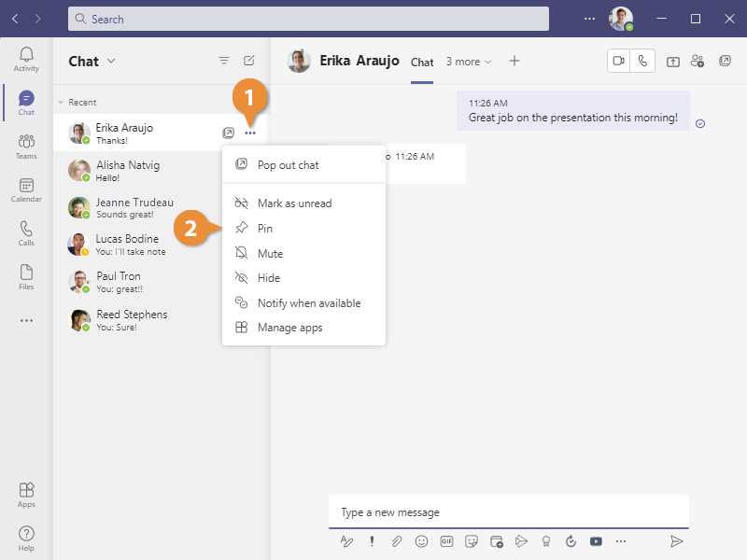Open the Activity feed
Image resolution: width=747 pixels, height=560 pixels.
coord(26,59)
